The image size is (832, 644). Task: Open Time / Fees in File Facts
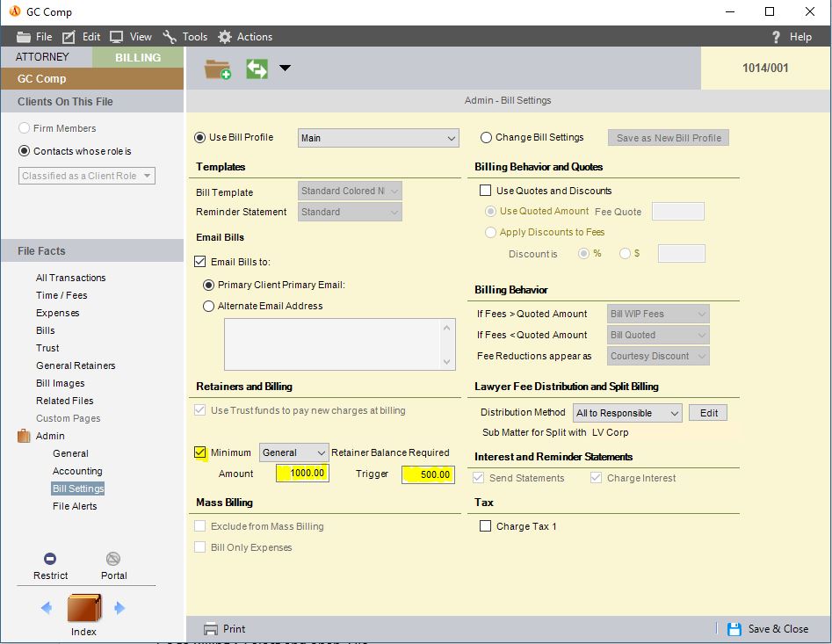[61, 295]
